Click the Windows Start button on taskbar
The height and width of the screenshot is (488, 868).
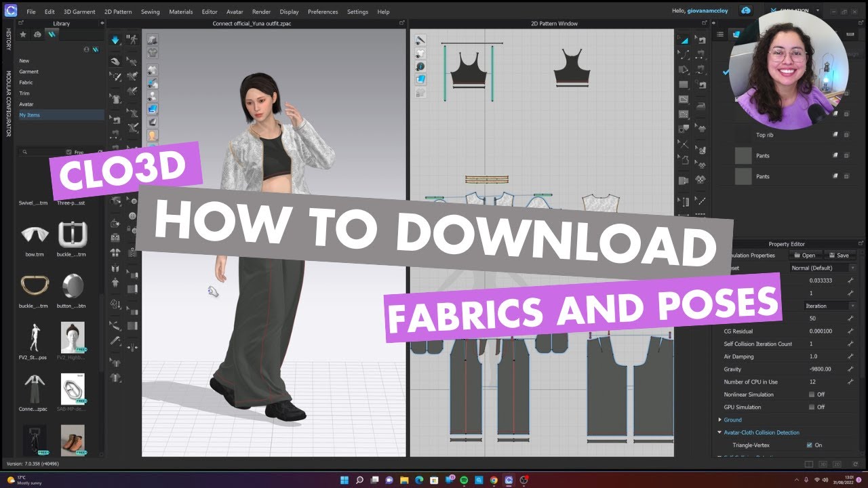point(343,480)
